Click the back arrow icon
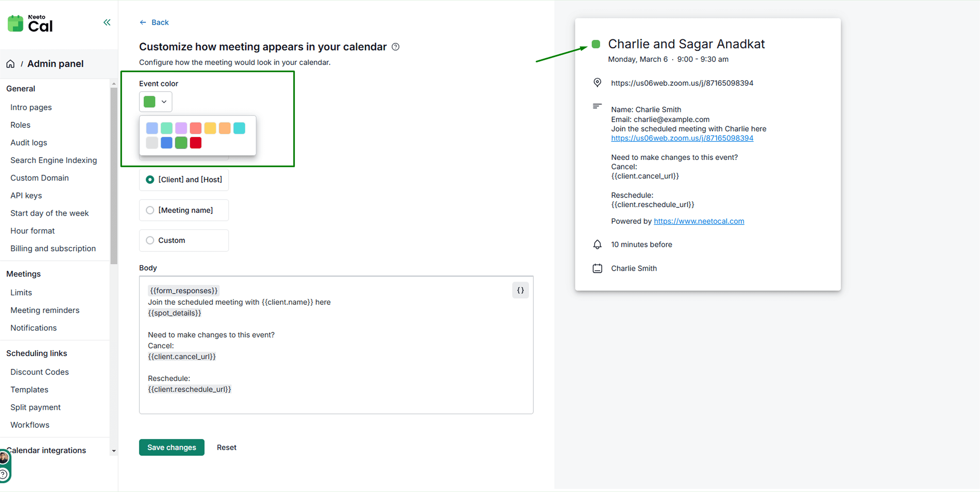The image size is (980, 492). (x=143, y=22)
